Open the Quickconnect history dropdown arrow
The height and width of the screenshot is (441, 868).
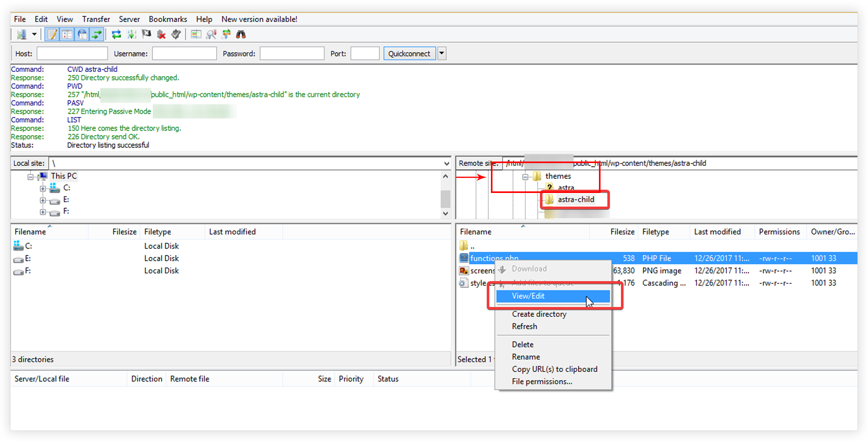coord(442,53)
